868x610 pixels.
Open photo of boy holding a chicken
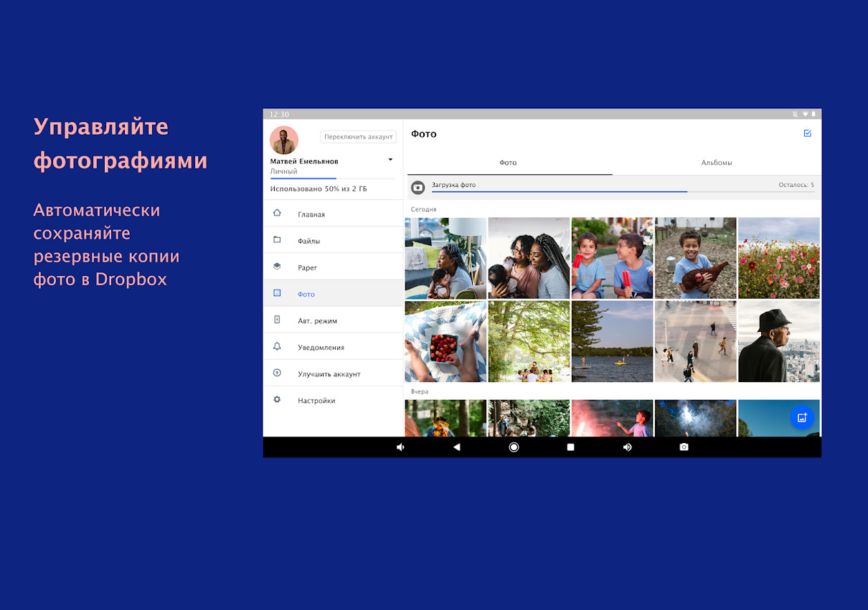(x=695, y=258)
